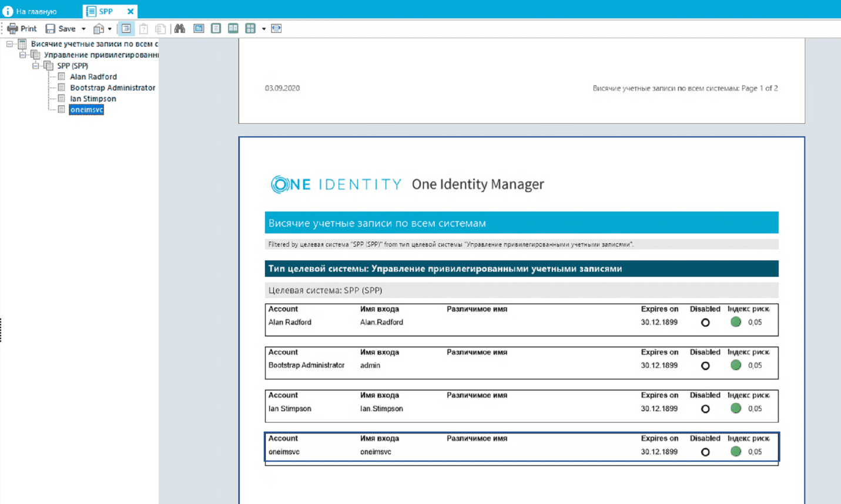Switch to full page view icon

(199, 29)
